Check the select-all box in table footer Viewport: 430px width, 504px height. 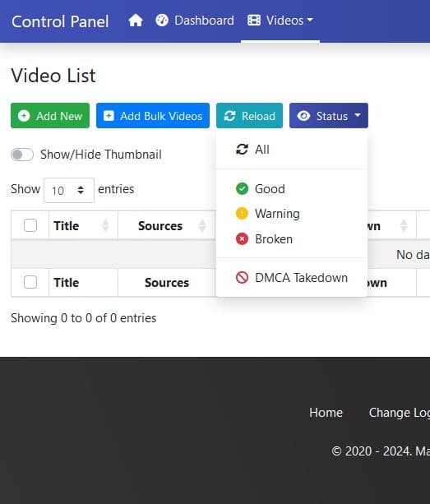(x=30, y=282)
